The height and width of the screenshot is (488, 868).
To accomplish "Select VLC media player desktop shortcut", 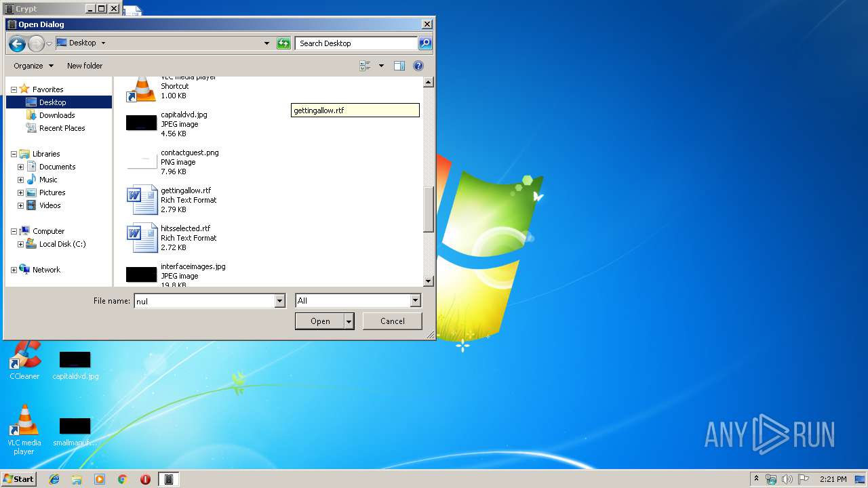I will pyautogui.click(x=24, y=430).
